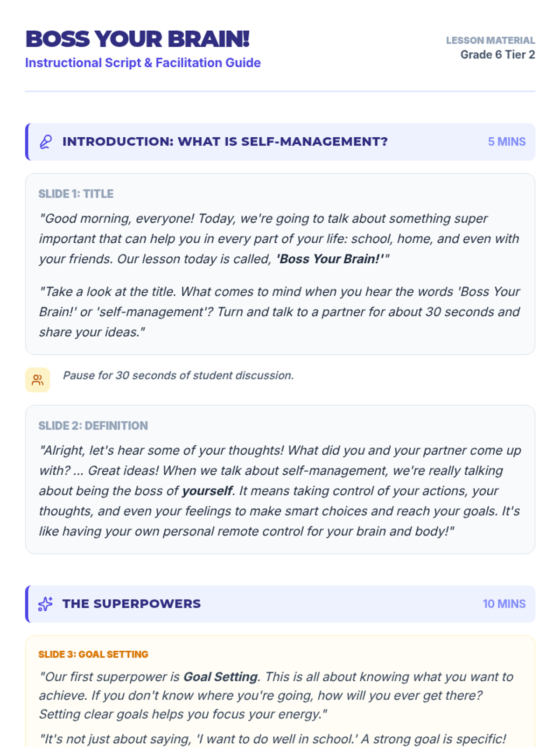Open the Introduction: What Is Self-Management section header

pos(280,141)
